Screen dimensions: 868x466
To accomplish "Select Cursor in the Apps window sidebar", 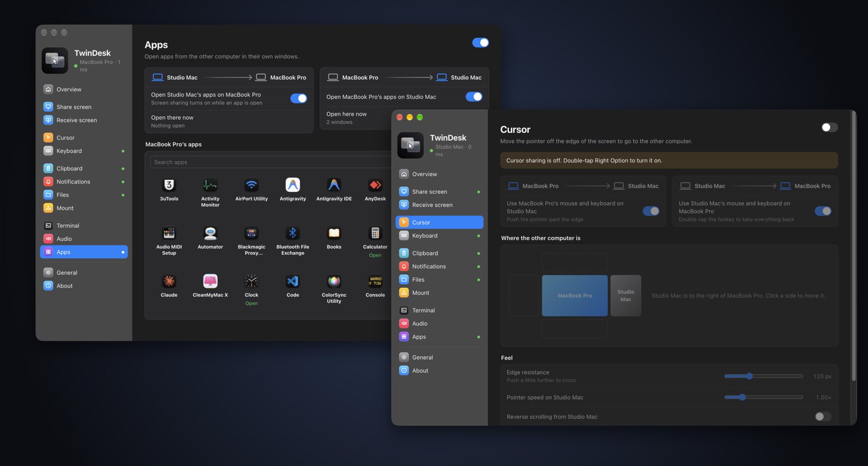I will tap(84, 138).
